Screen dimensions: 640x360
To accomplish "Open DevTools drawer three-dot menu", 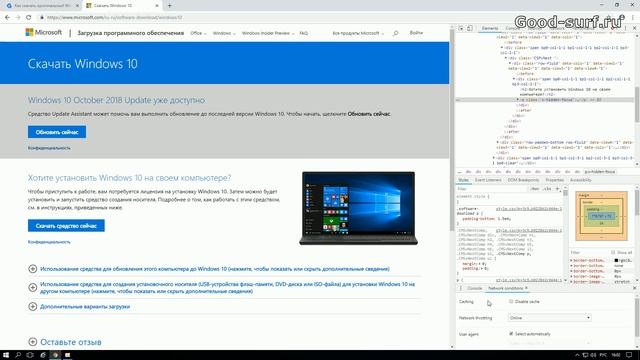I will [461, 288].
